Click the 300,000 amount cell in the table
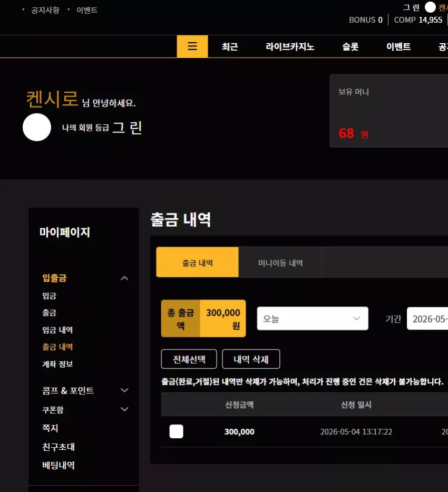The height and width of the screenshot is (492, 448). click(239, 432)
